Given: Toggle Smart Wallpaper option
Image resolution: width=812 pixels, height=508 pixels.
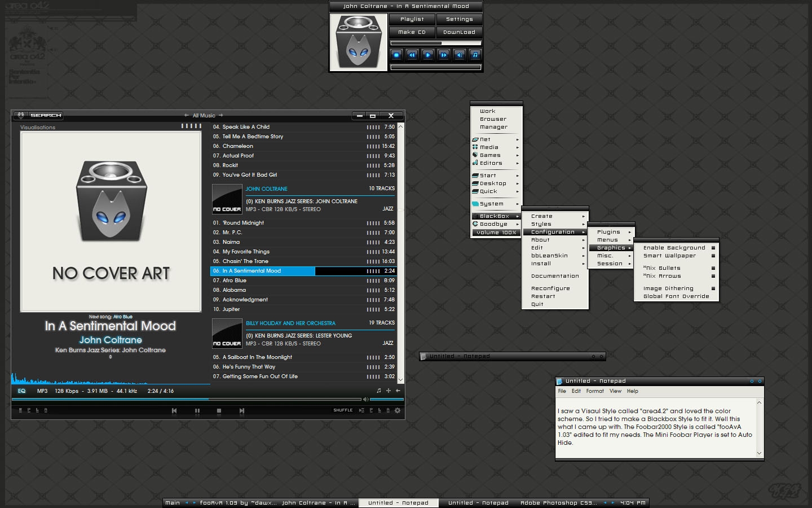Looking at the screenshot, I should (677, 256).
